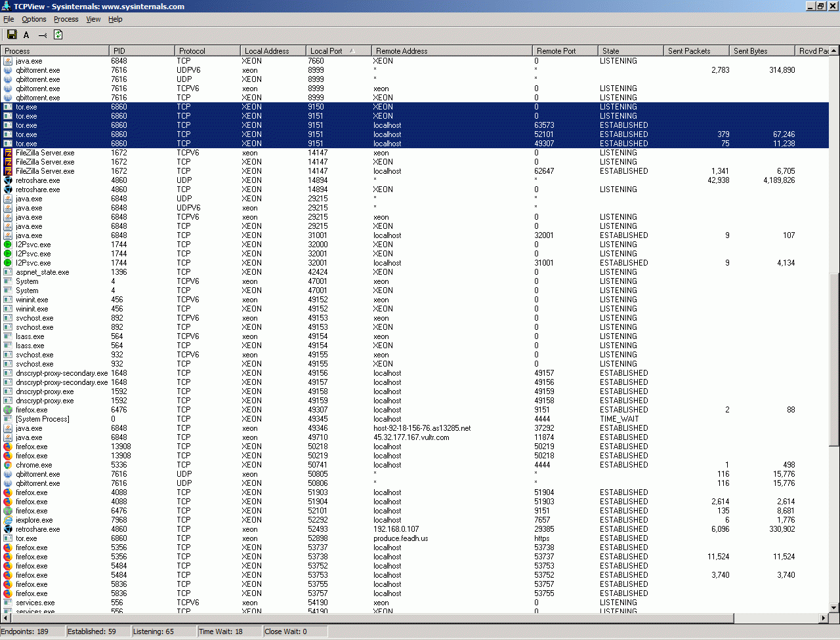Screen dimensions: 840x640
Task: Sort by the Sent Bytes column header
Action: pos(762,50)
